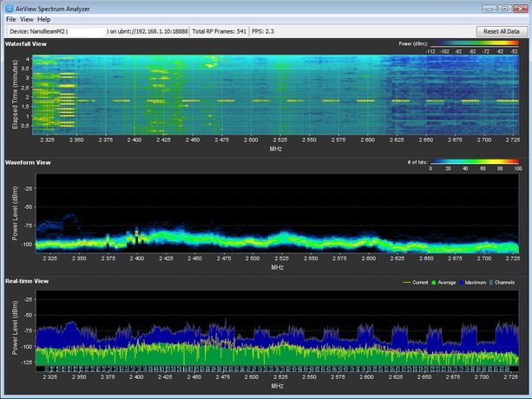Click the Power (dBm) color scale bar
The height and width of the screenshot is (399, 532).
(x=474, y=43)
